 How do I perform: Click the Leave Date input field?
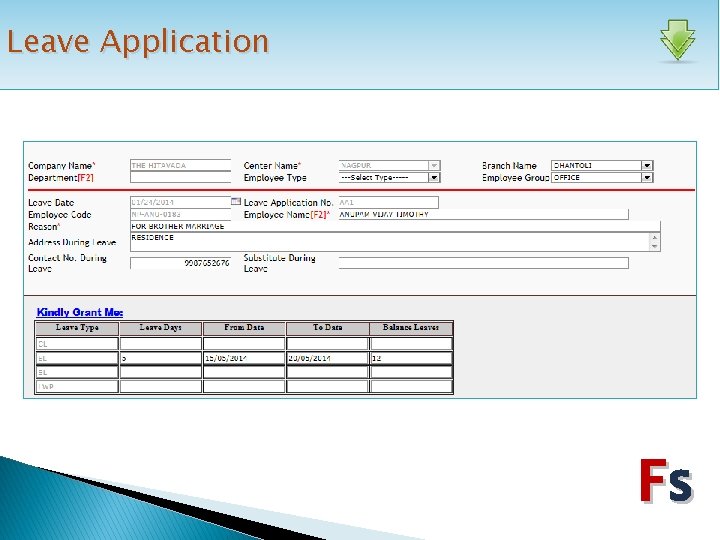[180, 202]
